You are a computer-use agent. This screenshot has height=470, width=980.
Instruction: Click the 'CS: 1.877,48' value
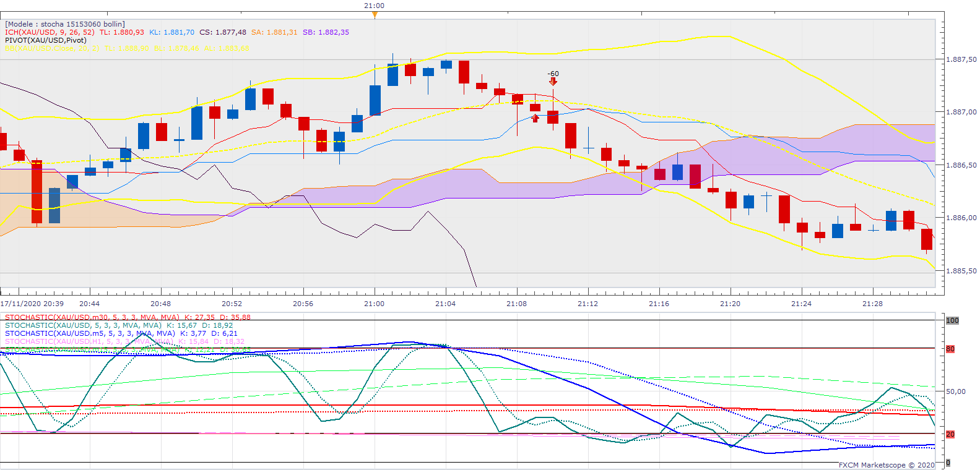223,32
